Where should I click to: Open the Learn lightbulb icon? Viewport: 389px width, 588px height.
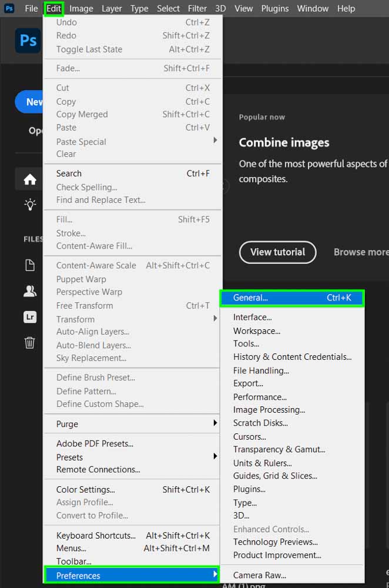click(x=30, y=205)
